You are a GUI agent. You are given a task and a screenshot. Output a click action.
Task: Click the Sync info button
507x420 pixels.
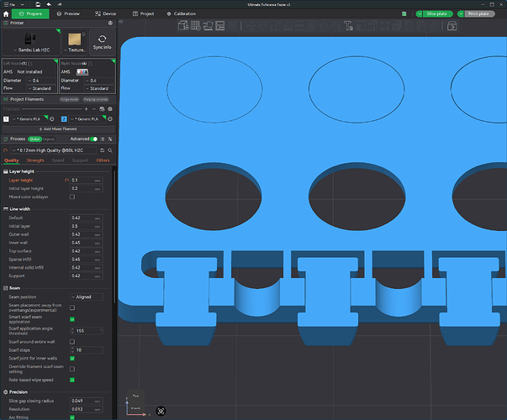click(x=103, y=42)
